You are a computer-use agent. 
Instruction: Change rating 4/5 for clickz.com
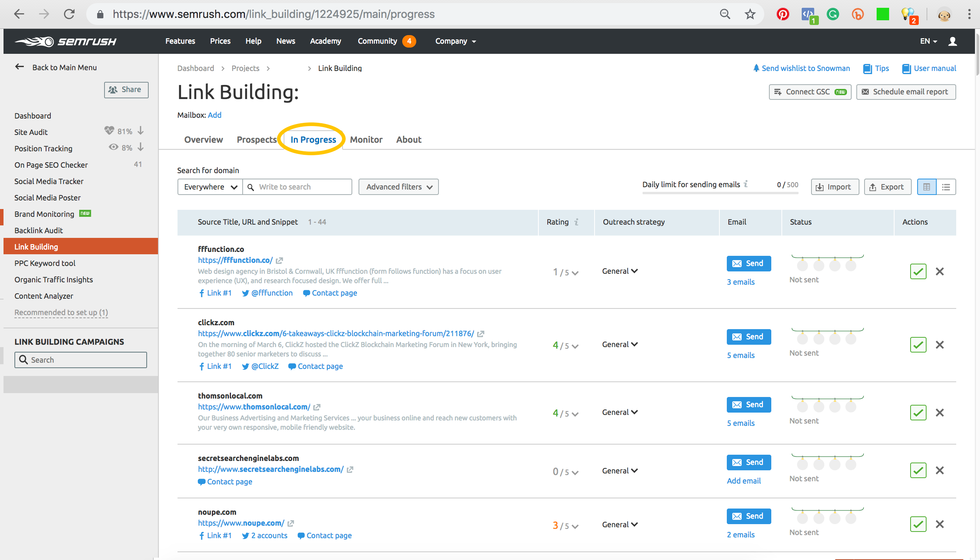[566, 346]
